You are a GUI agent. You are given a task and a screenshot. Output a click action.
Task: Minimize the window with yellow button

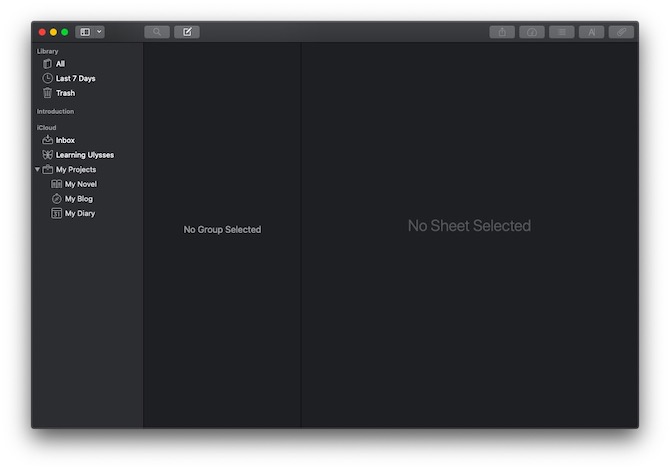coord(53,32)
